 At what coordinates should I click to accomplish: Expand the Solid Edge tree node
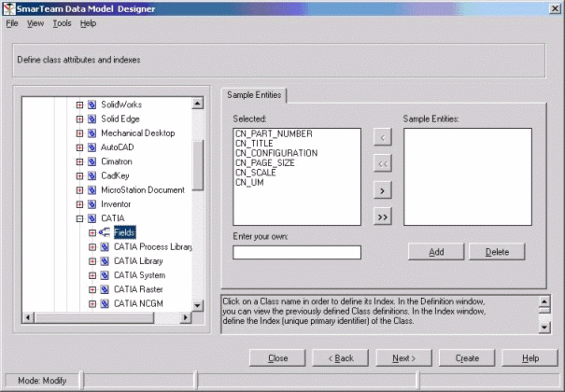pyautogui.click(x=79, y=119)
